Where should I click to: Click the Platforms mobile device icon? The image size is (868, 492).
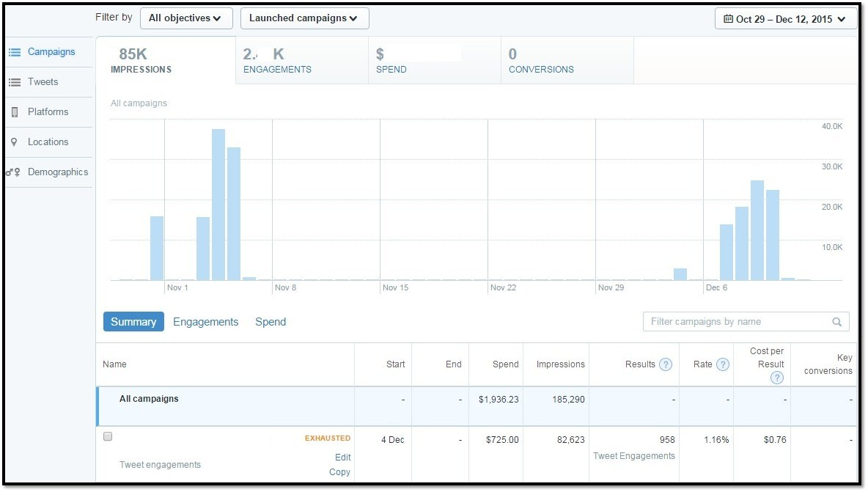pyautogui.click(x=14, y=112)
